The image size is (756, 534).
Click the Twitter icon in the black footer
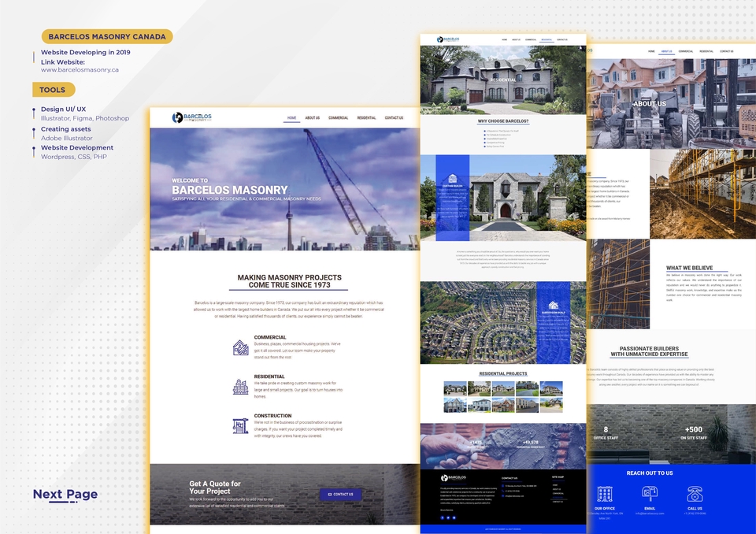pyautogui.click(x=448, y=517)
